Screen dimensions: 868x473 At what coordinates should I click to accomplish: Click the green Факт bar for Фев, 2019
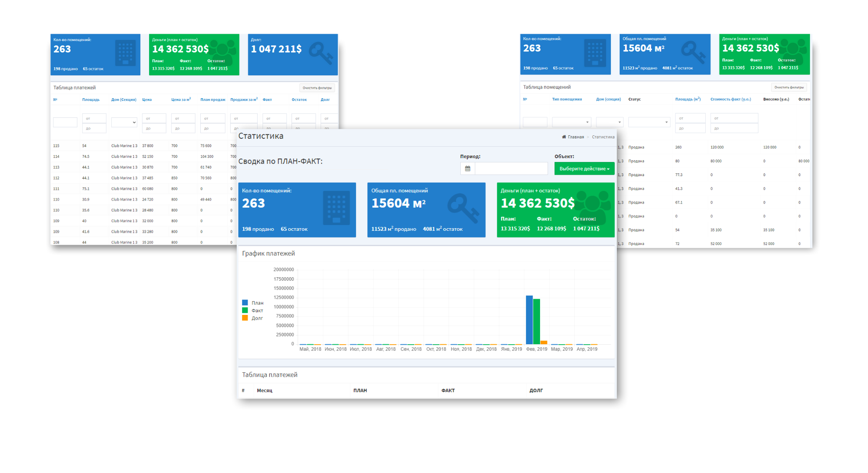point(537,321)
